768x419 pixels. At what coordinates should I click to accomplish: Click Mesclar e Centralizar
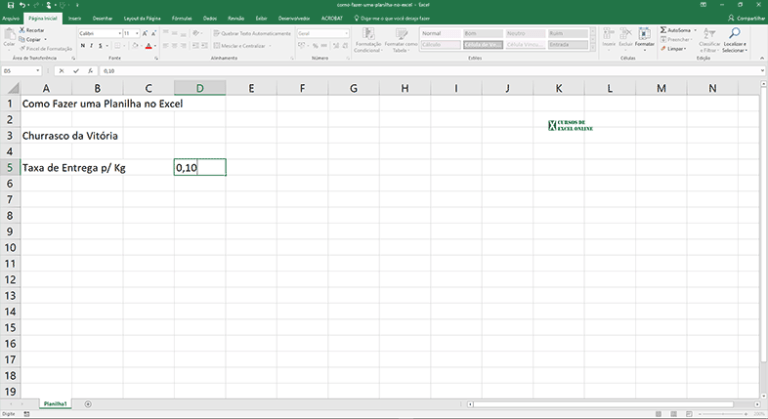coord(240,46)
